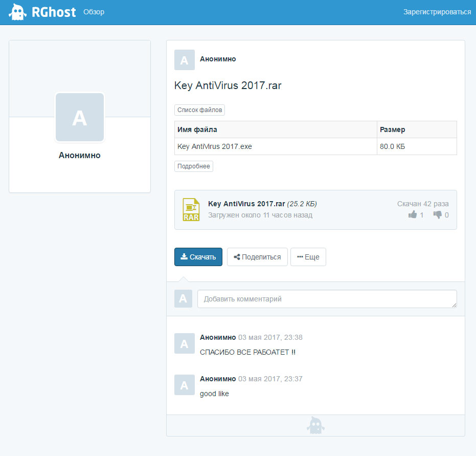The height and width of the screenshot is (456, 476).
Task: Open Key AntiVirus 2017.rar file link in card
Action: [x=246, y=204]
